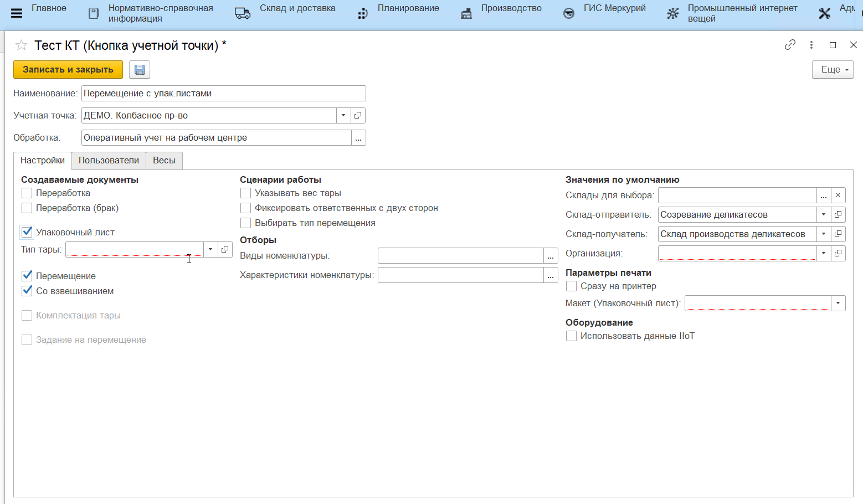Open Учетная точка item with open-form icon
The height and width of the screenshot is (504, 863).
pyautogui.click(x=358, y=116)
